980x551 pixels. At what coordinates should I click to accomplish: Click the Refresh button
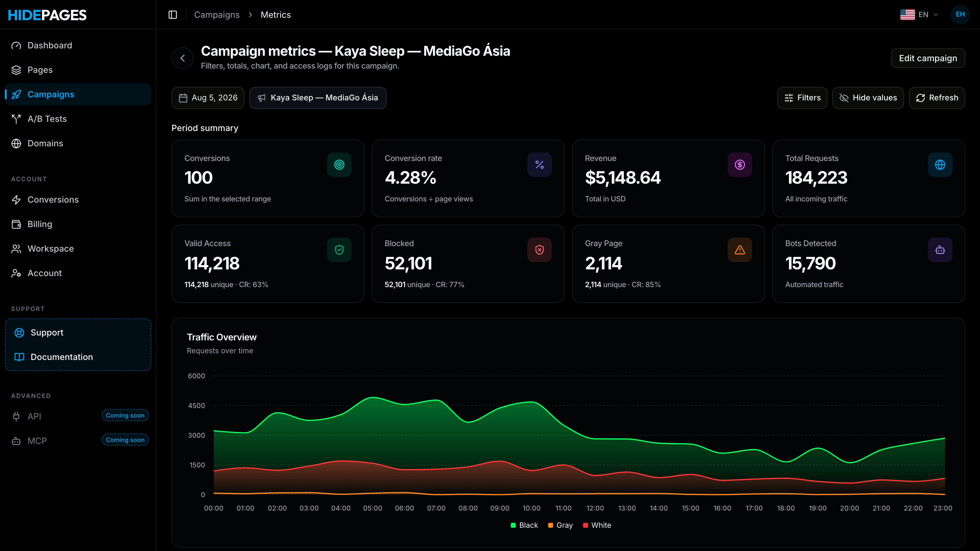pos(937,98)
